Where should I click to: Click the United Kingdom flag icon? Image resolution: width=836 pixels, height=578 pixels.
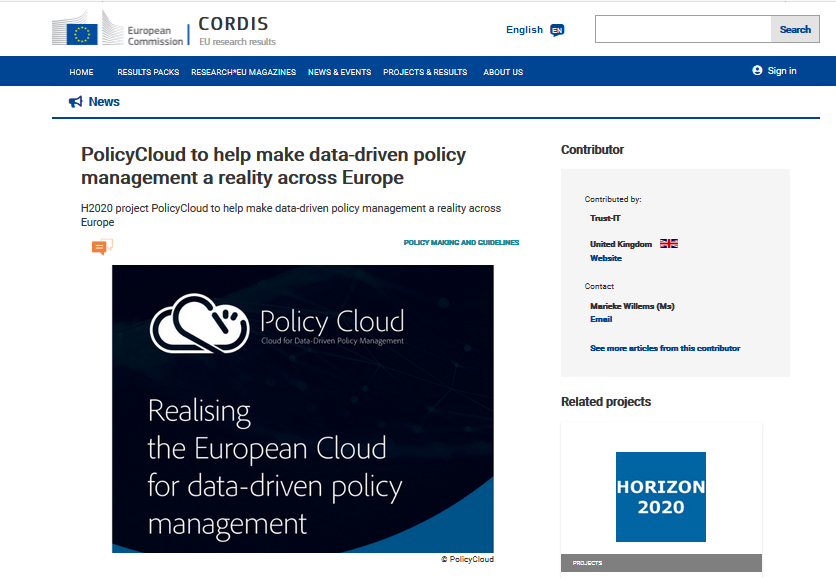669,244
